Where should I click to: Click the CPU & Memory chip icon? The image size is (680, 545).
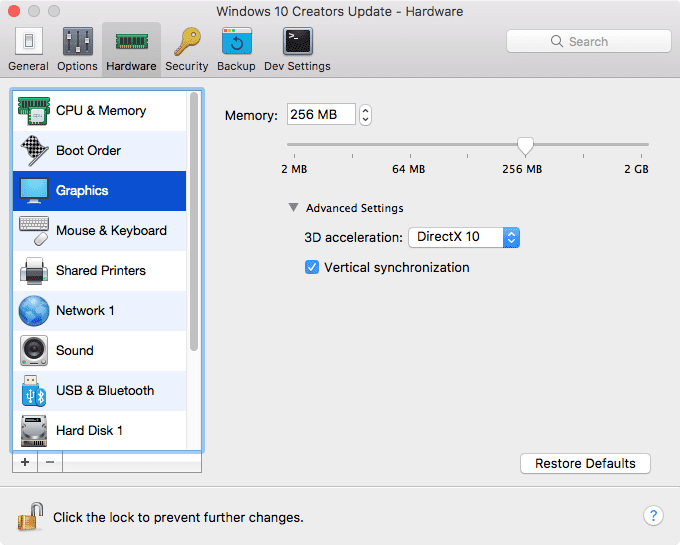coord(34,111)
